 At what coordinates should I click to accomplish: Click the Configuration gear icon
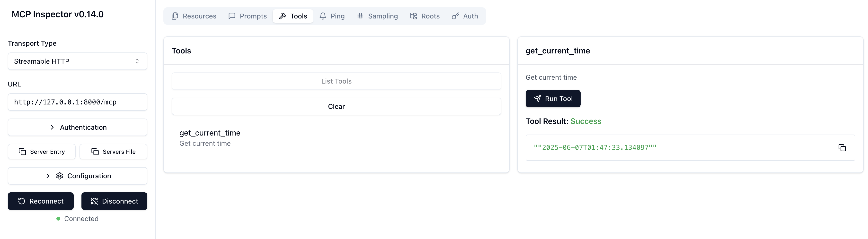pos(60,176)
